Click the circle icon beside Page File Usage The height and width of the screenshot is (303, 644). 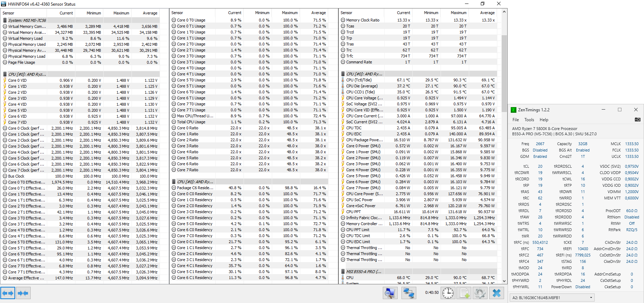5,62
